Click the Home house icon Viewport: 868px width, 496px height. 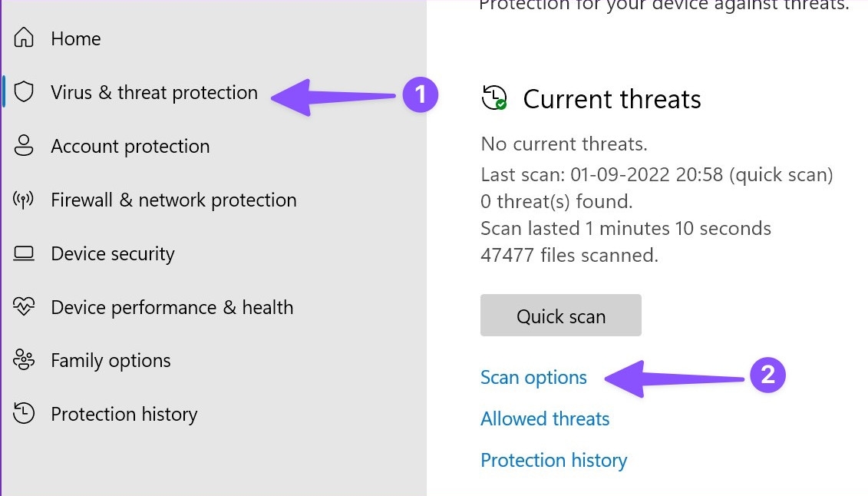coord(25,38)
